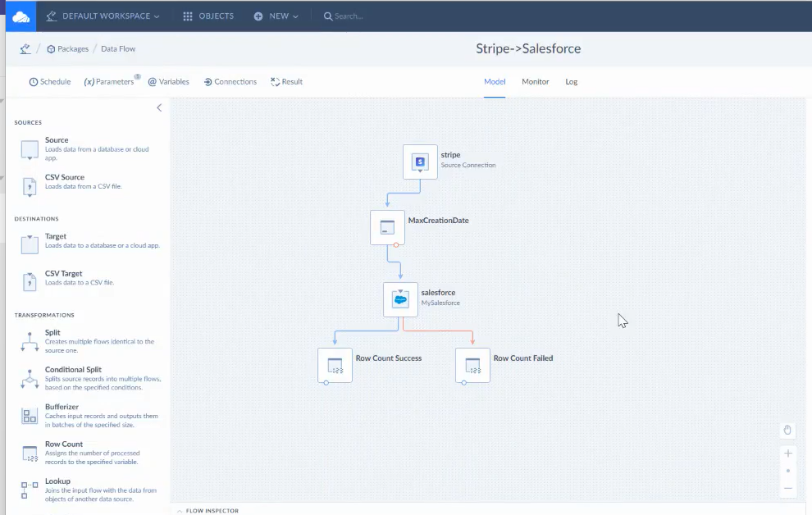
Task: Select the Row Count Success node
Action: point(335,365)
